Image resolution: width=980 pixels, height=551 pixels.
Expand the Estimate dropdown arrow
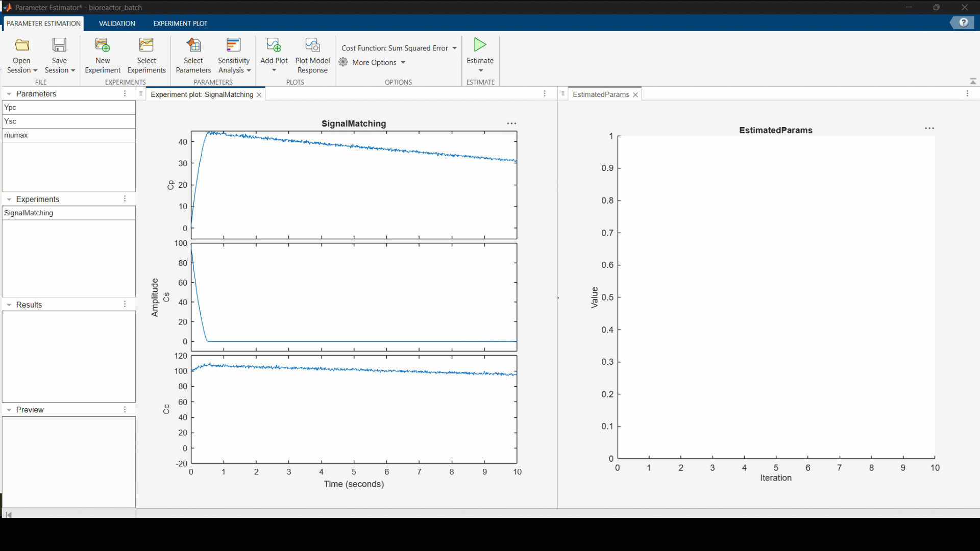(x=481, y=70)
